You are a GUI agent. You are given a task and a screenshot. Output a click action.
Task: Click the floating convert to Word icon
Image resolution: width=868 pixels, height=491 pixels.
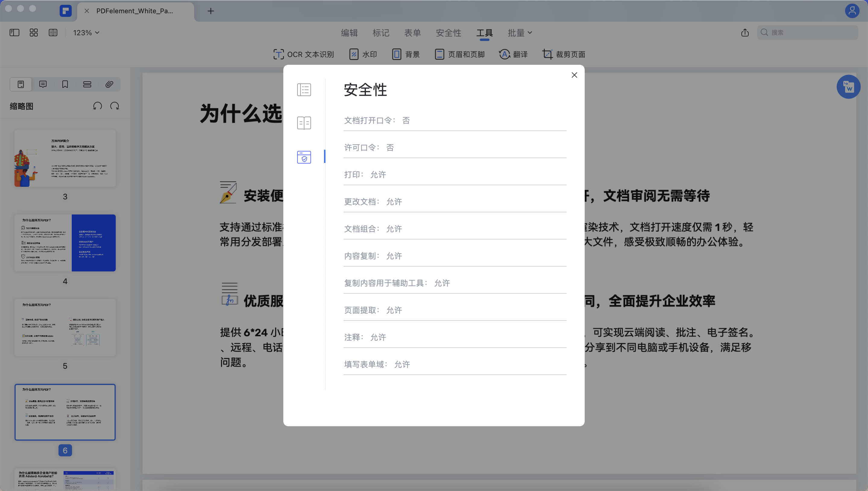(x=849, y=87)
